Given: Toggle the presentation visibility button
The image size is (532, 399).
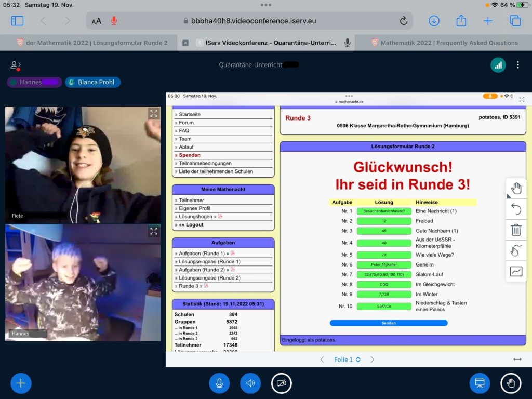Looking at the screenshot, I should (x=480, y=383).
